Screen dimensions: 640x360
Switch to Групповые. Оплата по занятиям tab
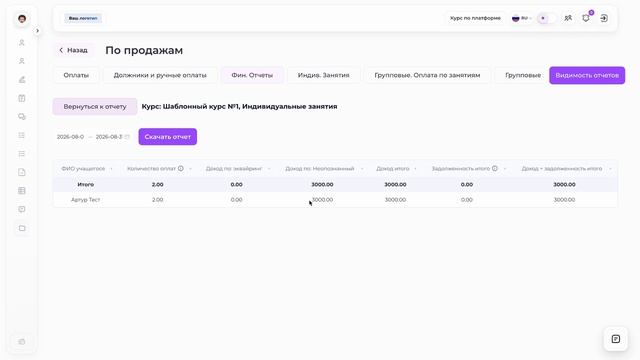tap(427, 76)
